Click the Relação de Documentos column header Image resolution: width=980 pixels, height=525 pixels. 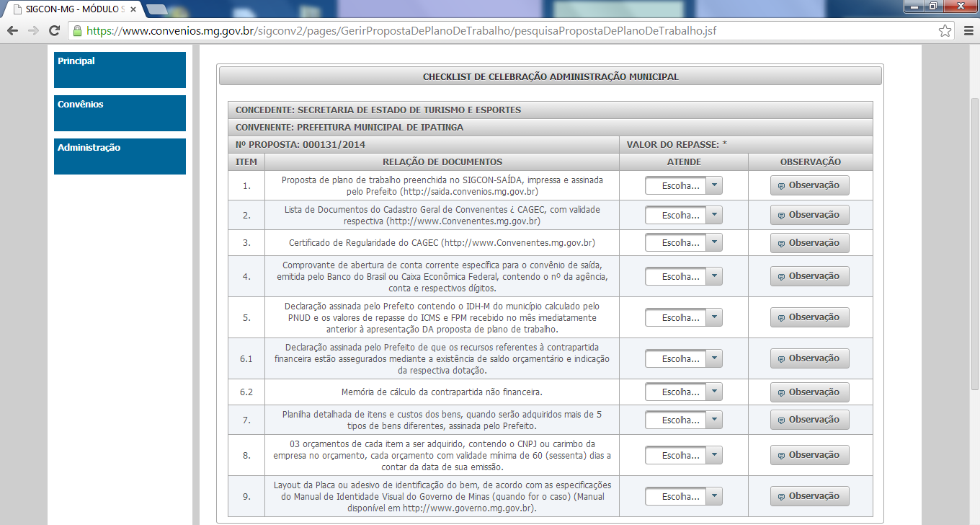pos(442,162)
